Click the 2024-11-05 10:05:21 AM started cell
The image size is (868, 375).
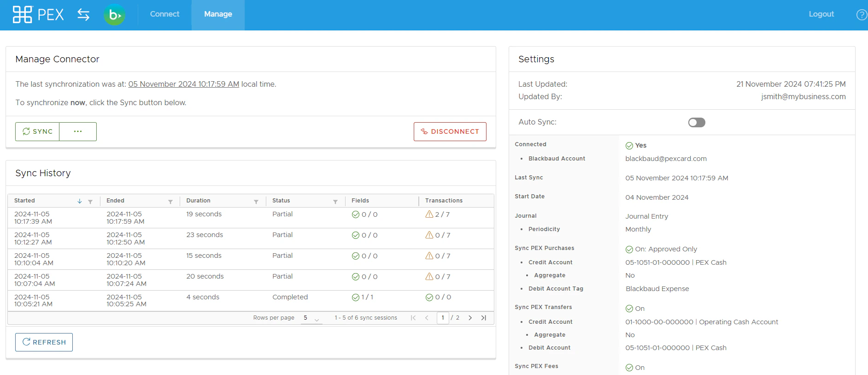33,301
